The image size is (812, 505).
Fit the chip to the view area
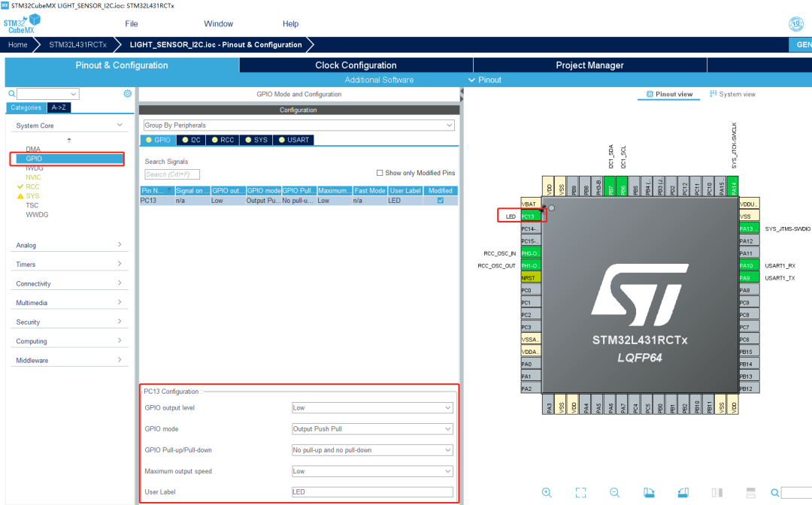point(581,492)
